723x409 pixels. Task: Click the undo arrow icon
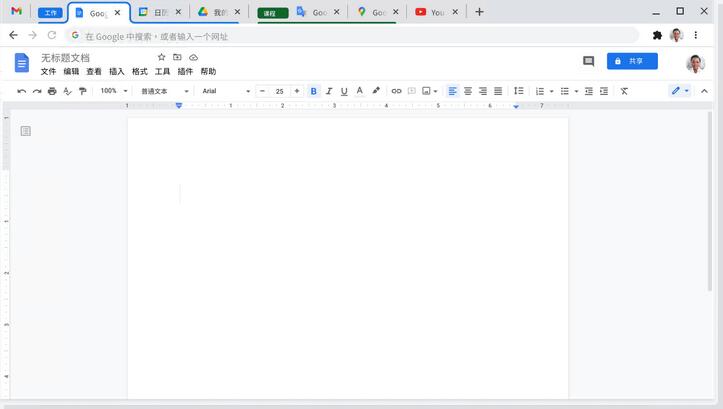click(x=22, y=91)
